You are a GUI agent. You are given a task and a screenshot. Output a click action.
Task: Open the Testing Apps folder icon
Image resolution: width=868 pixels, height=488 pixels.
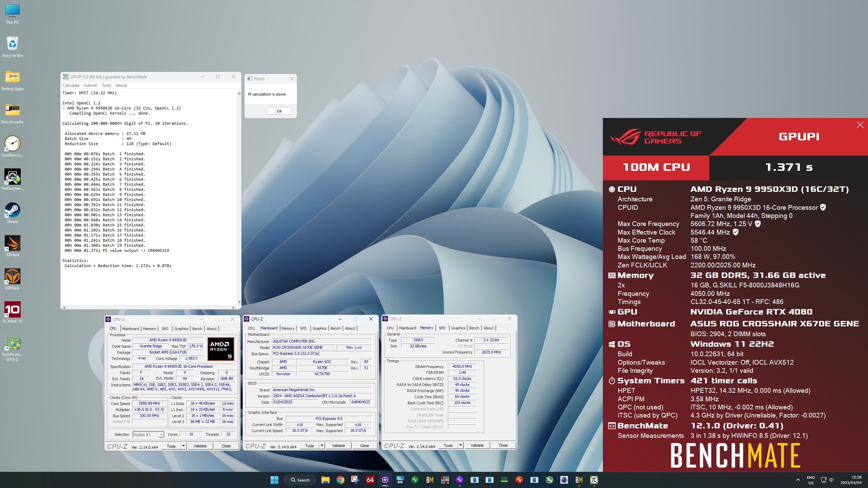click(x=12, y=80)
